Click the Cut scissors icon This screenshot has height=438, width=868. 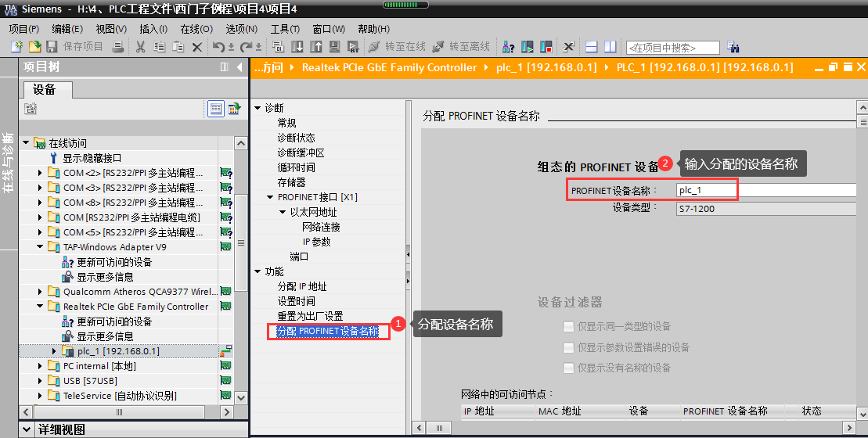pos(141,47)
